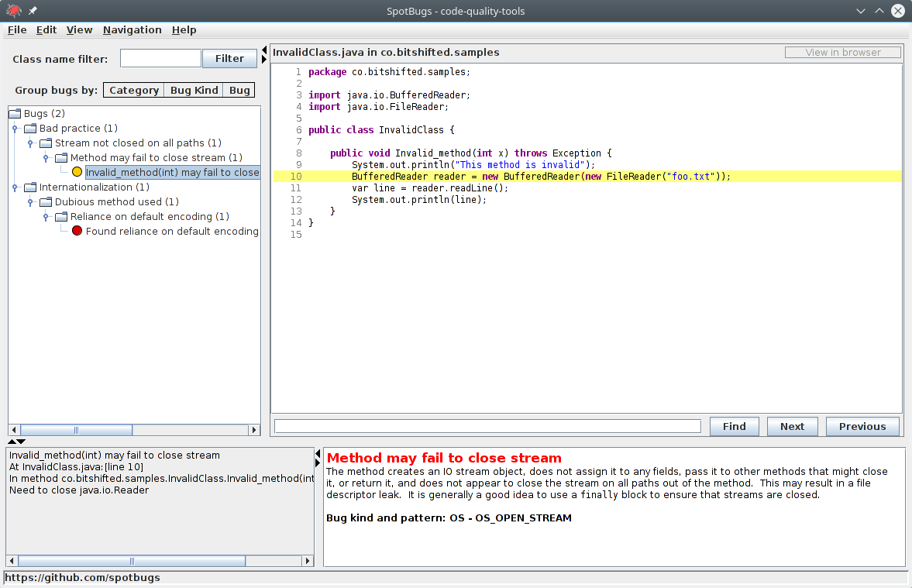Collapse the Internationalization tree node
Viewport: 912px width, 588px height.
pyautogui.click(x=15, y=187)
